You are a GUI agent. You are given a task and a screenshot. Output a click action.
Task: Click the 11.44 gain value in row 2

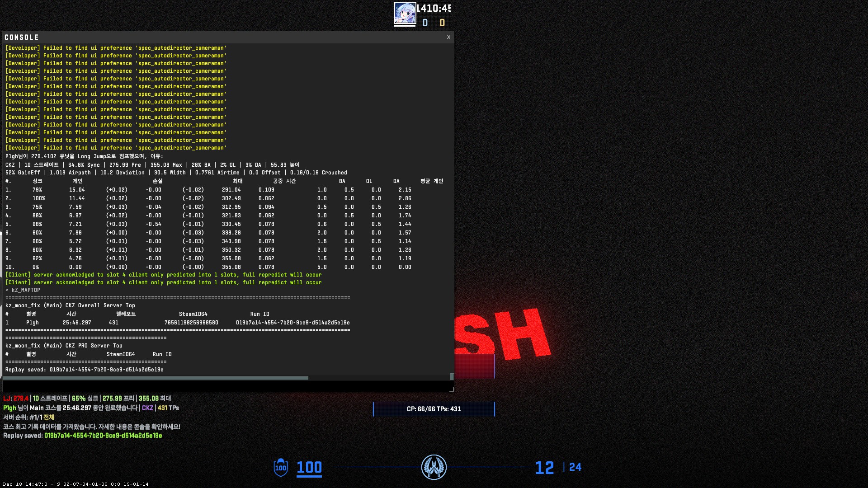coord(77,198)
